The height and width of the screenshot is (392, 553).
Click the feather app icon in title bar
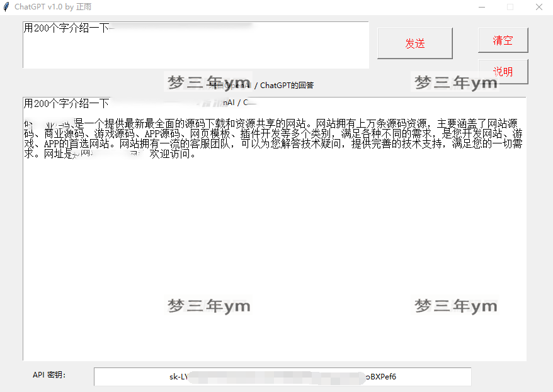(6, 7)
